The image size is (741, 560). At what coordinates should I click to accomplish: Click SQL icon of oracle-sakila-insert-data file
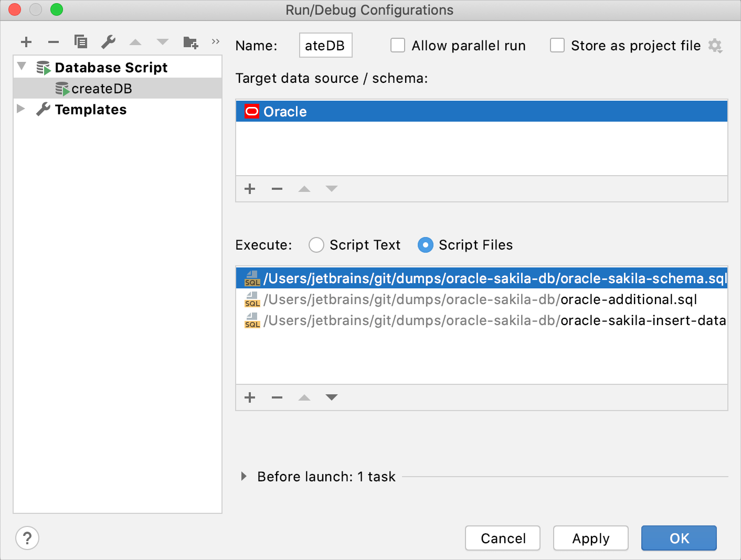point(252,320)
